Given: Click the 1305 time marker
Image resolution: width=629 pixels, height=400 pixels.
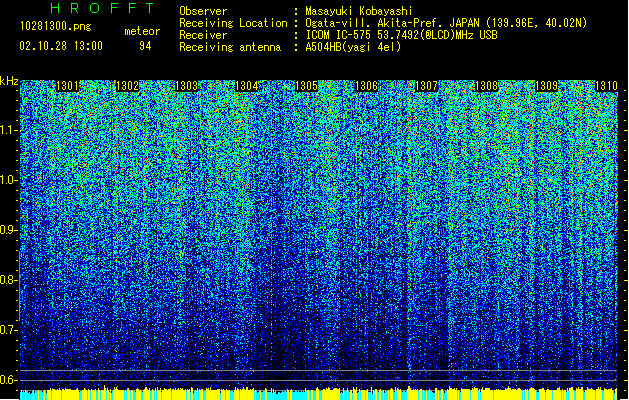Looking at the screenshot, I should click(x=307, y=86).
